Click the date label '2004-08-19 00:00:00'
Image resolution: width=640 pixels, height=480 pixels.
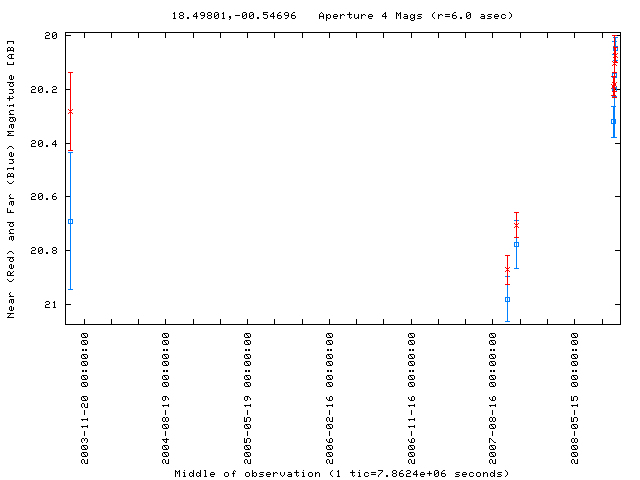coord(165,398)
